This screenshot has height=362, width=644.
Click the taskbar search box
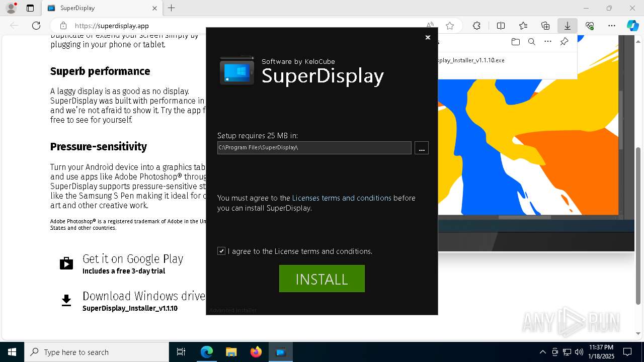click(97, 352)
